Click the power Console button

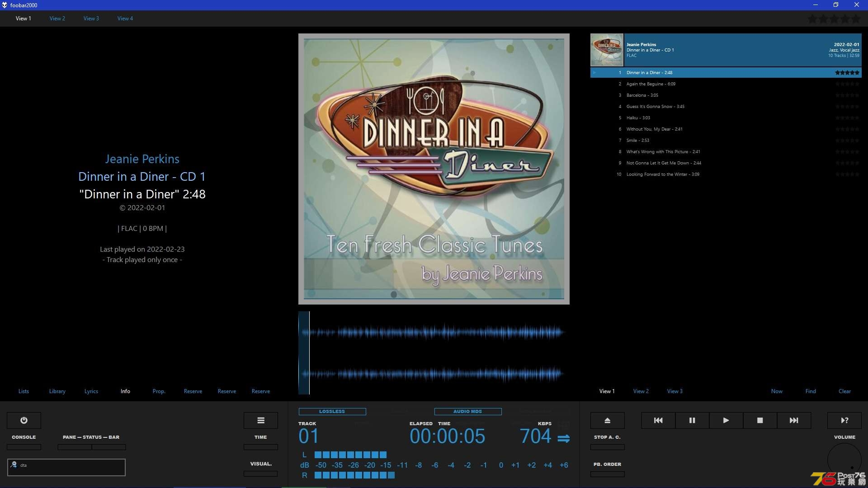[x=24, y=420]
